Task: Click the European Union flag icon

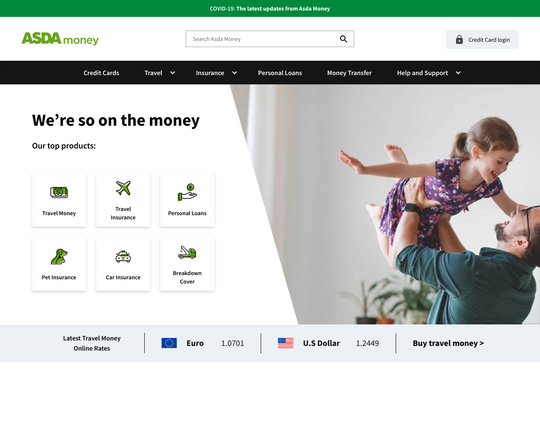Action: point(169,343)
